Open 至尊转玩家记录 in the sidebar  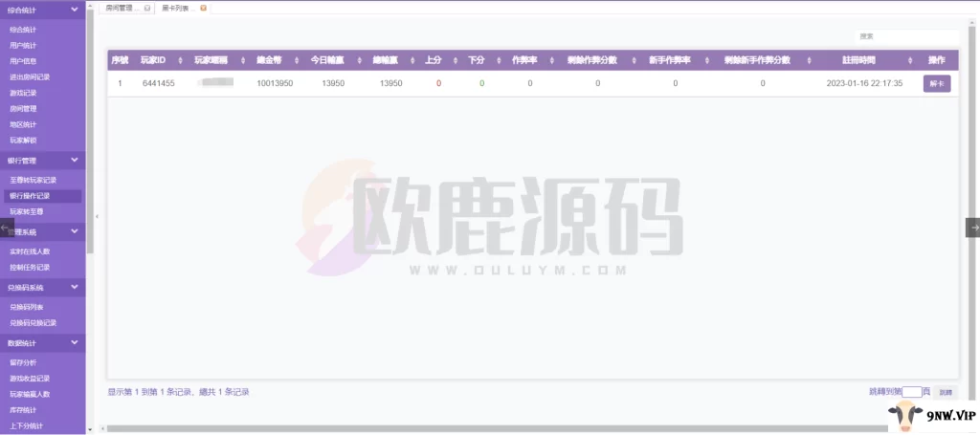(33, 180)
